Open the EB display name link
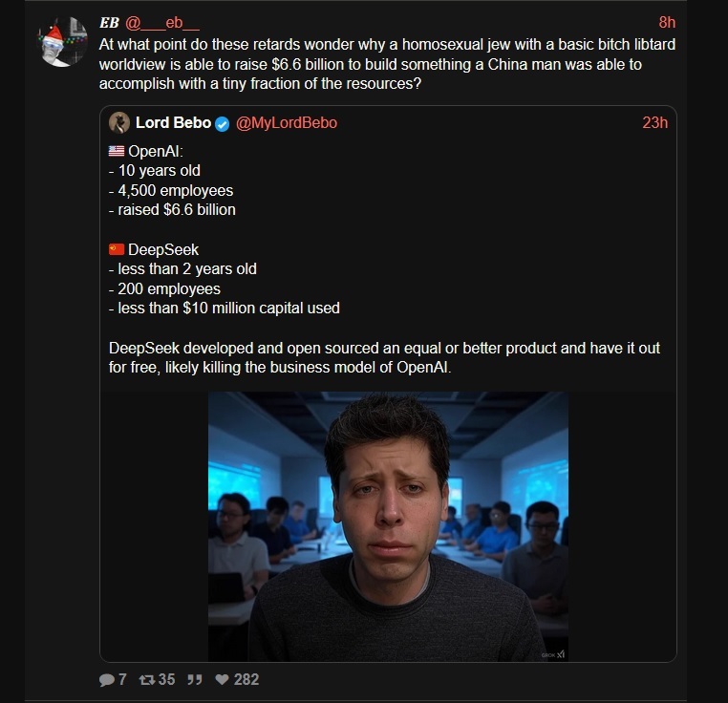728x703 pixels. point(109,22)
